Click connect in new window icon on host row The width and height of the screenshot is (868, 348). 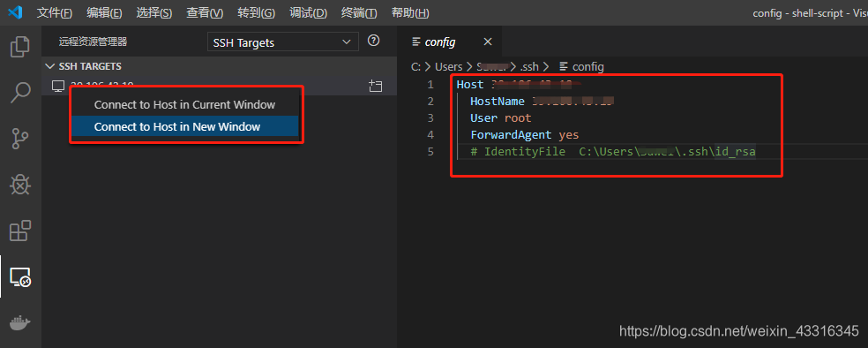(x=375, y=86)
